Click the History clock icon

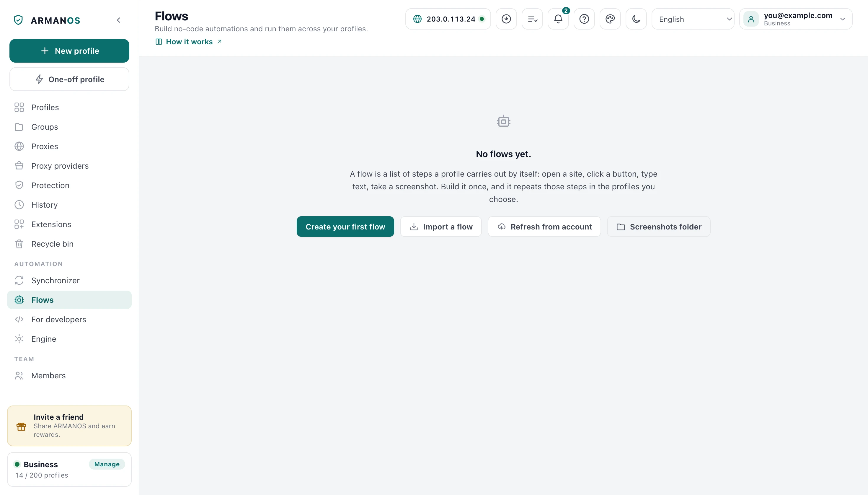tap(19, 205)
